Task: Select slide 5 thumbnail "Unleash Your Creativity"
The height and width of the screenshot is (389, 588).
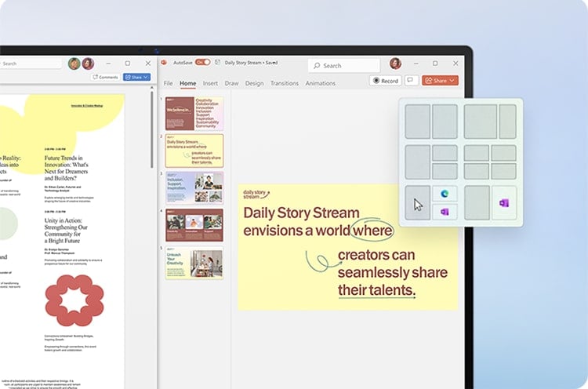Action: 194,263
